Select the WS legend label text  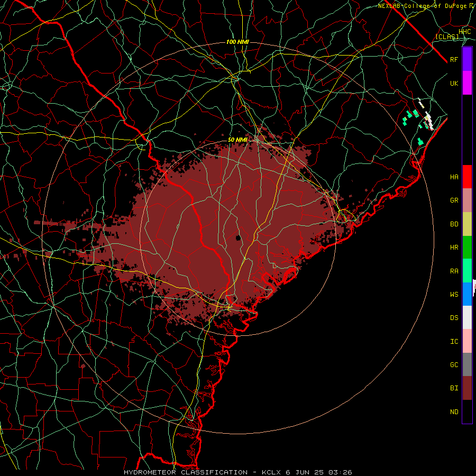[454, 295]
